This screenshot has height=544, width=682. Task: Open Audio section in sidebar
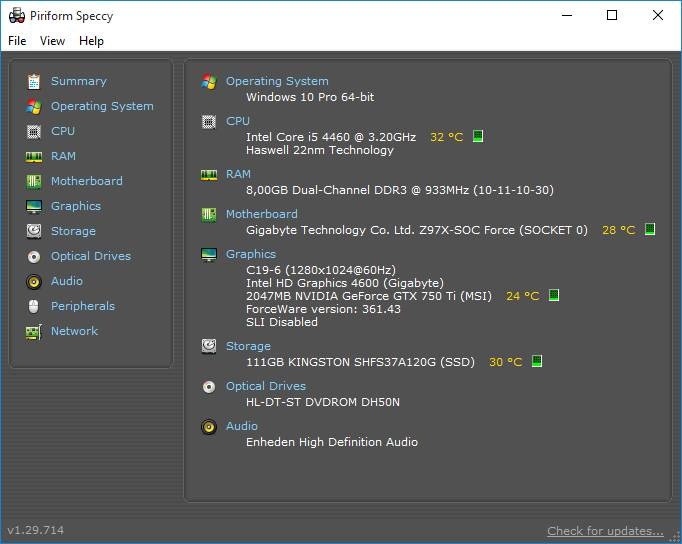(67, 281)
